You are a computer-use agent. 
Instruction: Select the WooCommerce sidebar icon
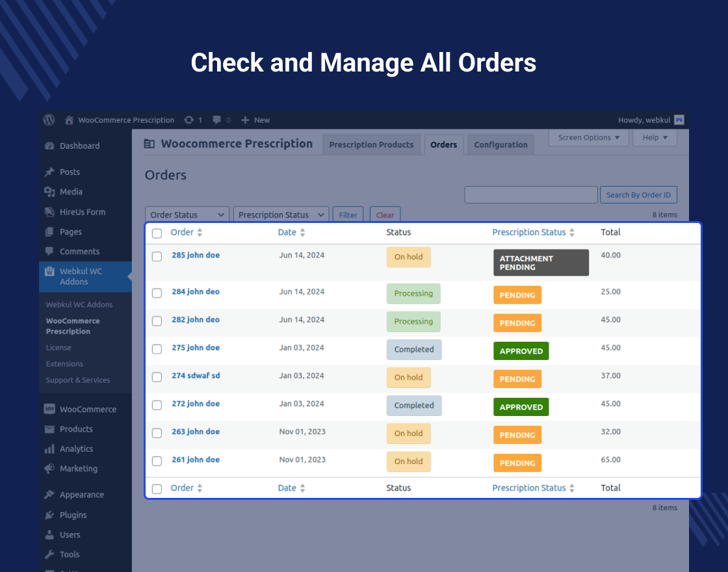click(x=48, y=409)
